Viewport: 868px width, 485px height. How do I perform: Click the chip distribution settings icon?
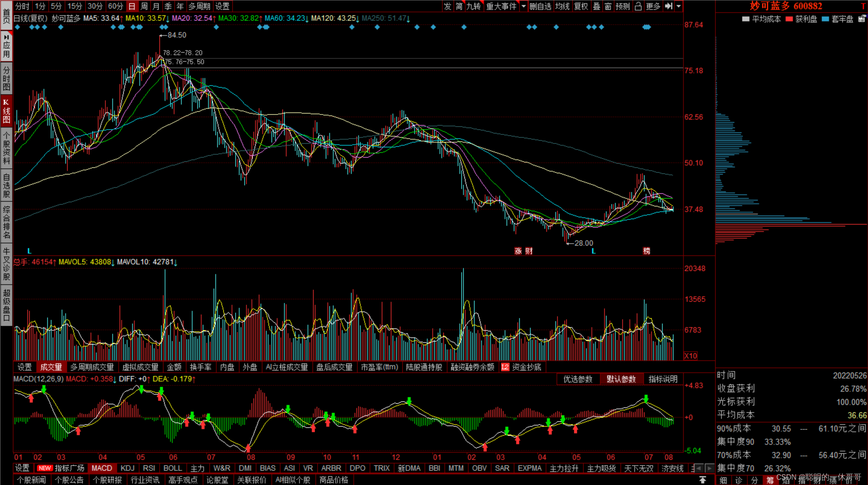click(x=862, y=19)
